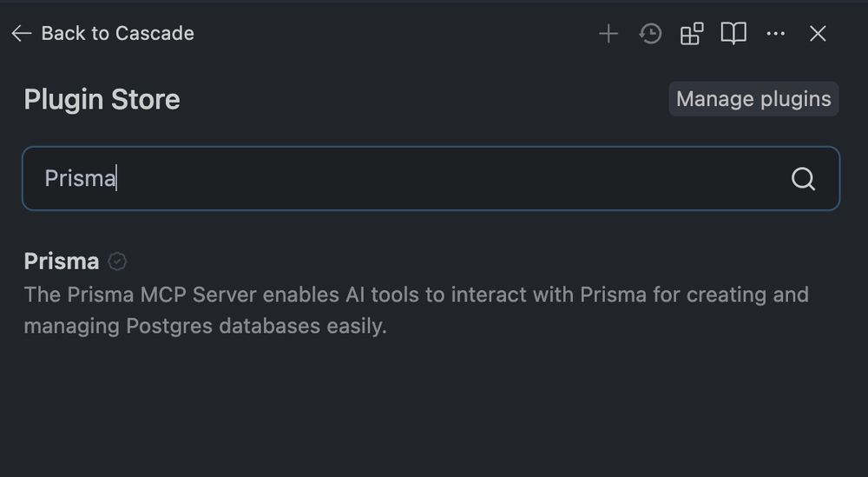Image resolution: width=868 pixels, height=477 pixels.
Task: Open the three-dot more options menu
Action: 775,34
